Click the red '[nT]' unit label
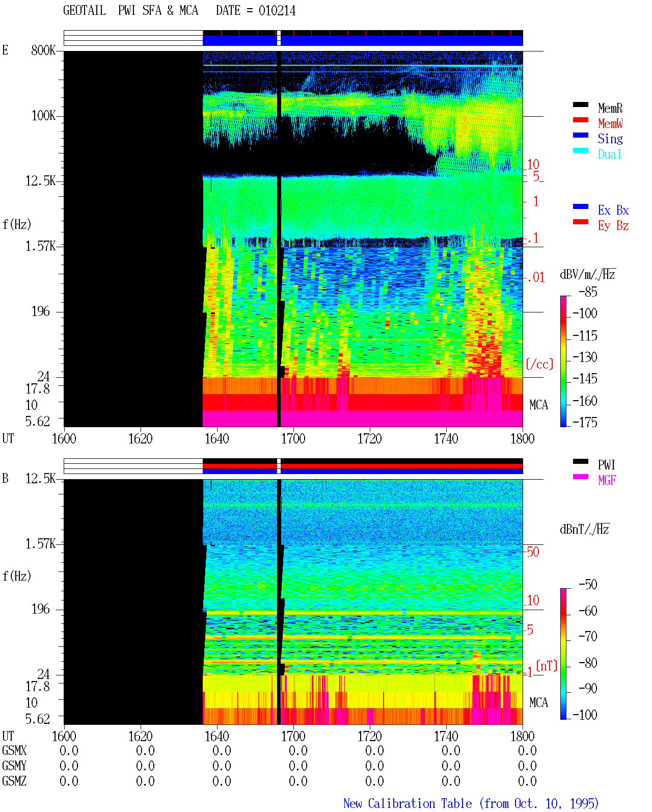This screenshot has height=812, width=652. click(x=547, y=666)
